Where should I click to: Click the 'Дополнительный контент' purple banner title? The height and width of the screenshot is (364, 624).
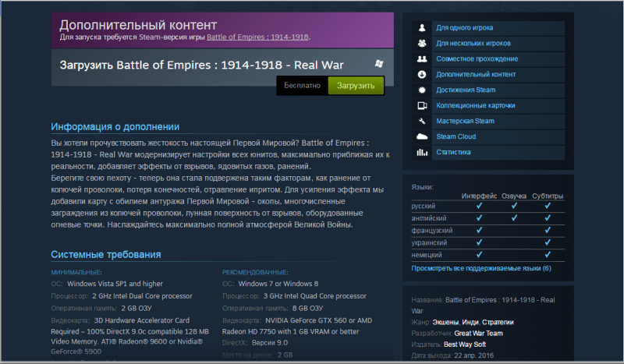(138, 25)
